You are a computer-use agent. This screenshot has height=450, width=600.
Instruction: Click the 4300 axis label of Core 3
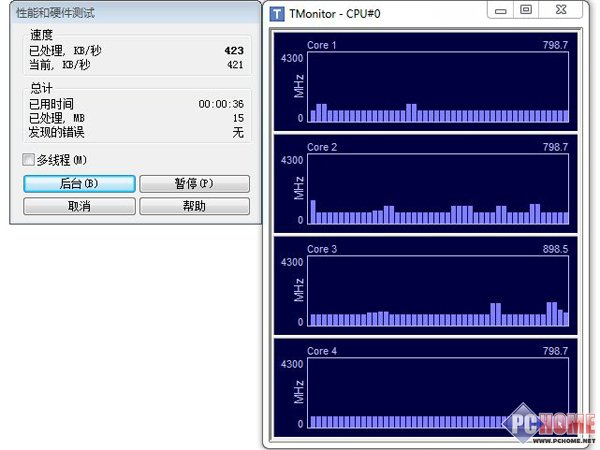pyautogui.click(x=292, y=262)
